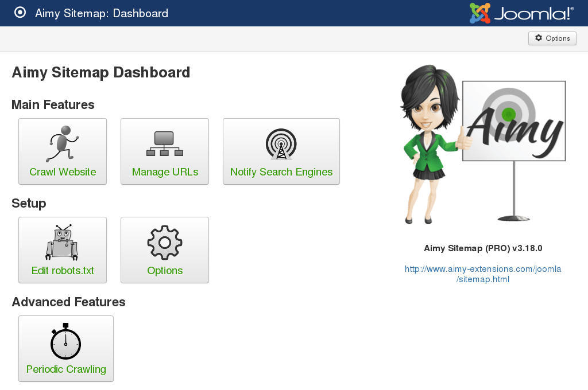
Task: Click the Periodic Crawling stopwatch icon
Action: (65, 341)
